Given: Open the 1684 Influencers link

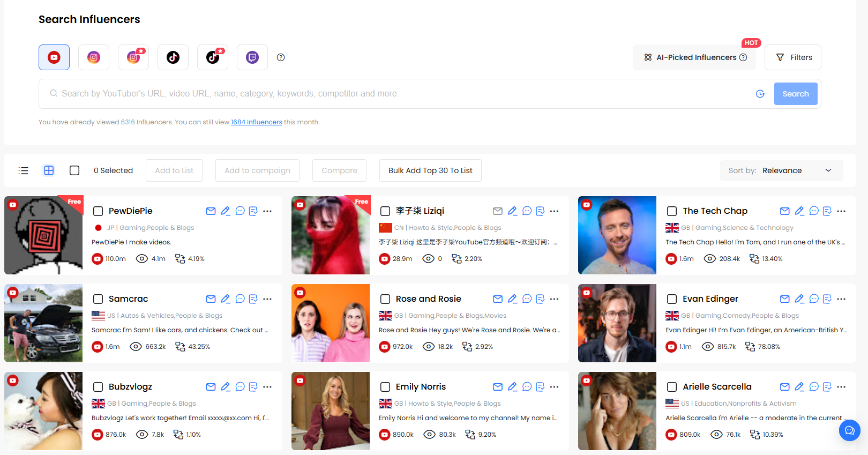Looking at the screenshot, I should 256,122.
